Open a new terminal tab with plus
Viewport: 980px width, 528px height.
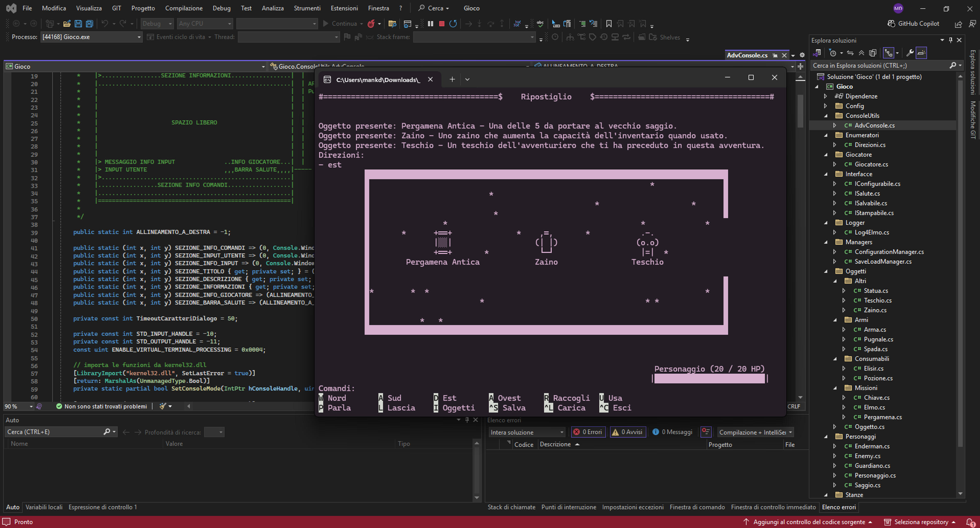click(452, 79)
